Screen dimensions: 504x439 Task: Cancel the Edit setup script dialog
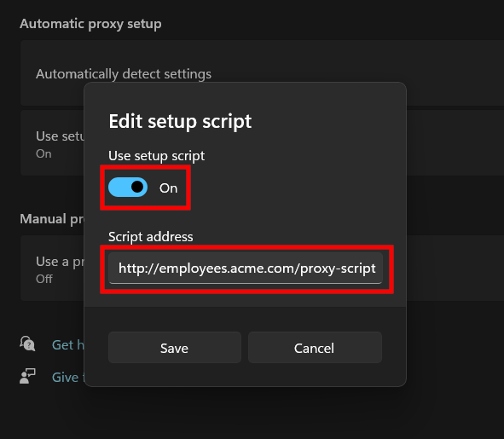[315, 348]
